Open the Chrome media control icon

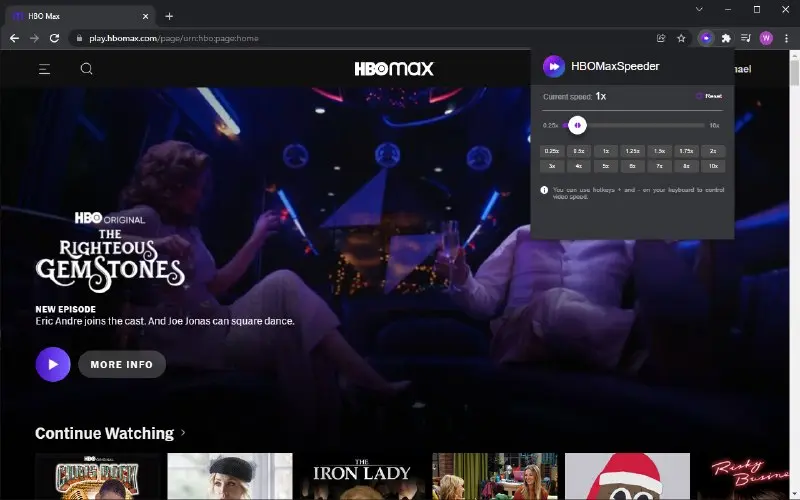745,38
